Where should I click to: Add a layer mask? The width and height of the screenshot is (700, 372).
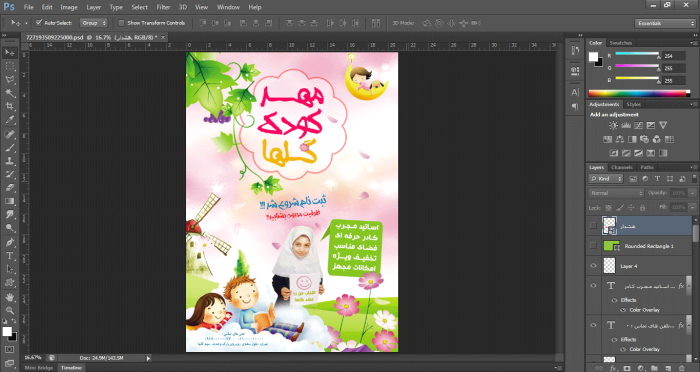pos(627,368)
